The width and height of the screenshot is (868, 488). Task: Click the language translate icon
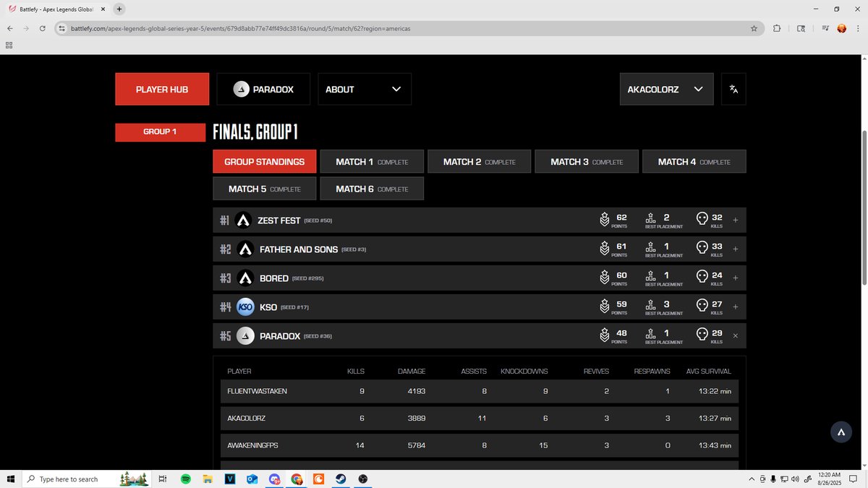click(x=733, y=89)
